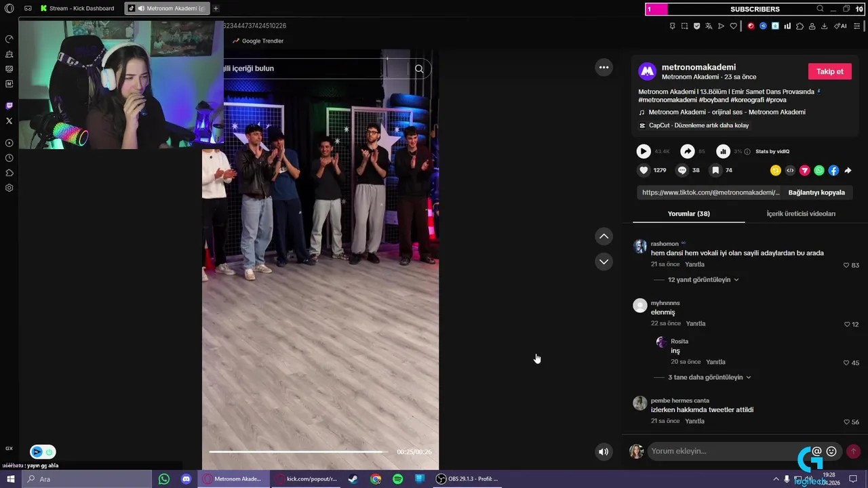Click the vidIQ engagement chart icon
Screen dimensions: 868x488
point(723,151)
